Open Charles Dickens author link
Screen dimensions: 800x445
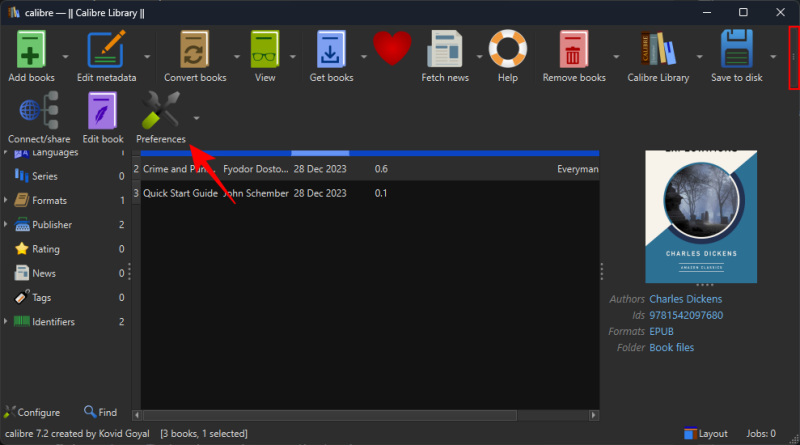(685, 299)
